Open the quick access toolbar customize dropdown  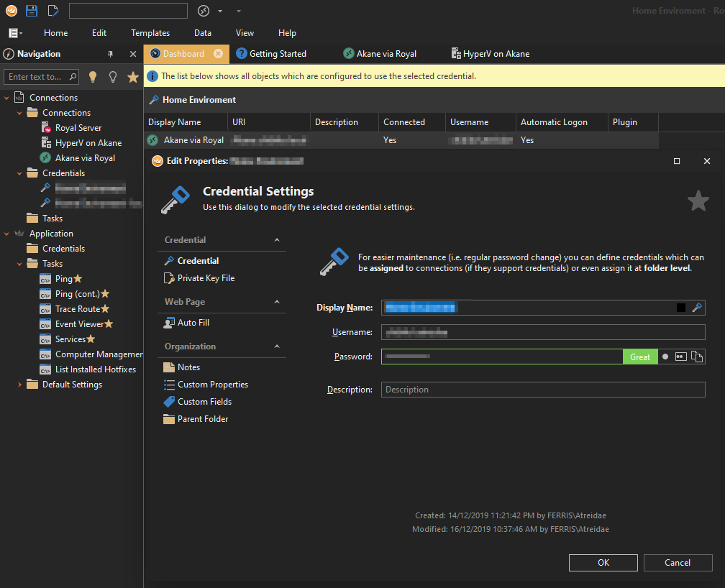(x=239, y=11)
